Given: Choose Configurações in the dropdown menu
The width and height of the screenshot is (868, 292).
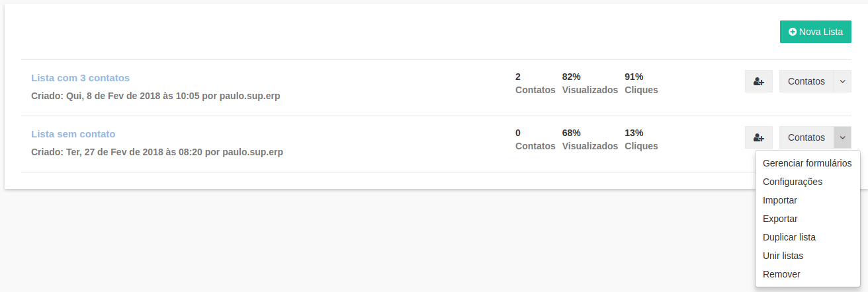Looking at the screenshot, I should (x=792, y=182).
